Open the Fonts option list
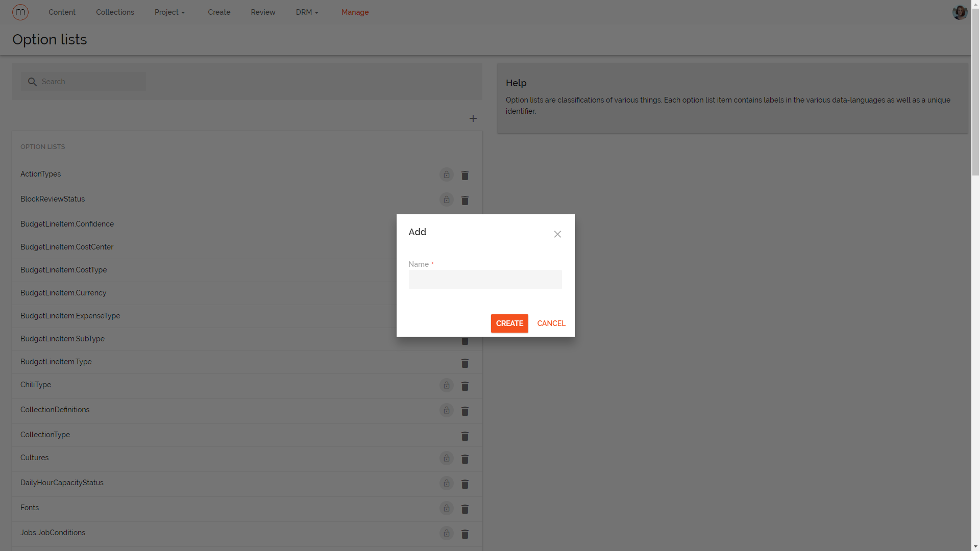This screenshot has height=551, width=980. (x=30, y=508)
